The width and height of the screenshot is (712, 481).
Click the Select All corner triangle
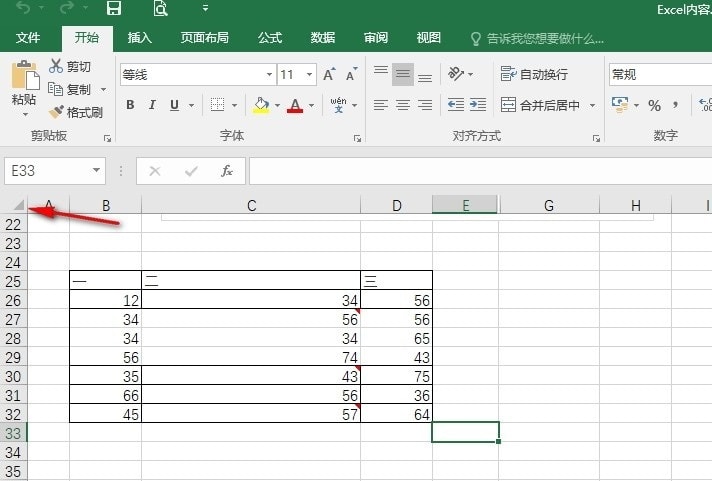point(18,206)
